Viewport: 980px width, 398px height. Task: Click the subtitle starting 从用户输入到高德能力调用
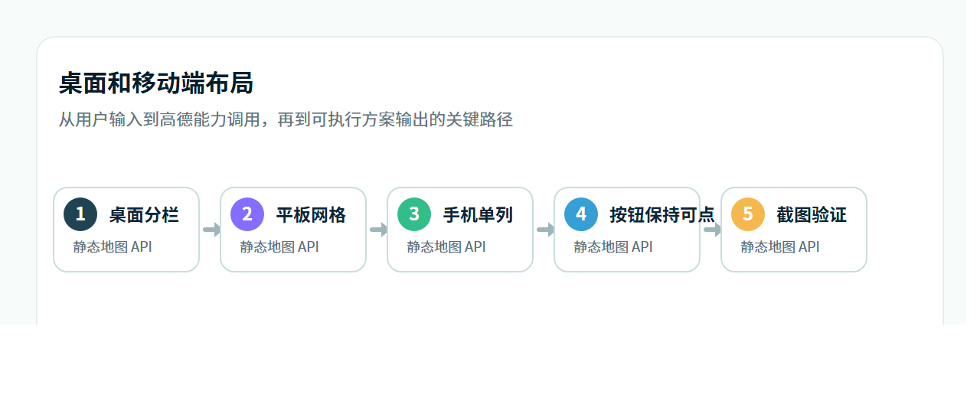pyautogui.click(x=286, y=119)
